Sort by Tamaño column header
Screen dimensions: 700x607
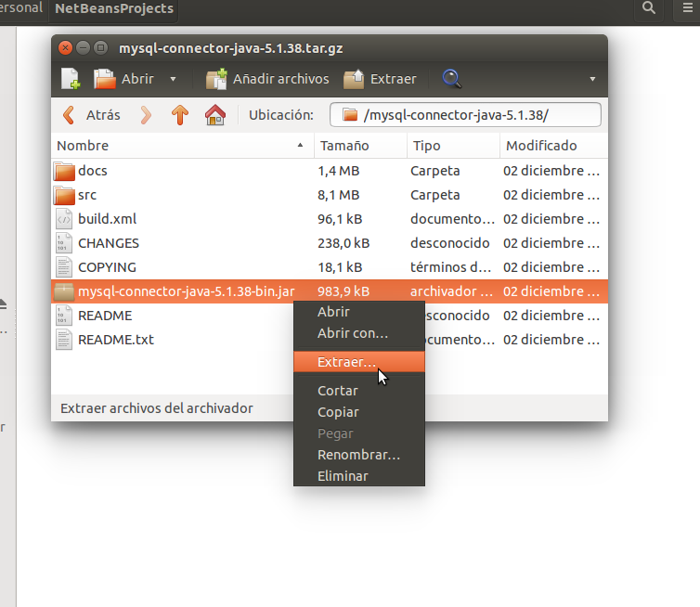361,146
